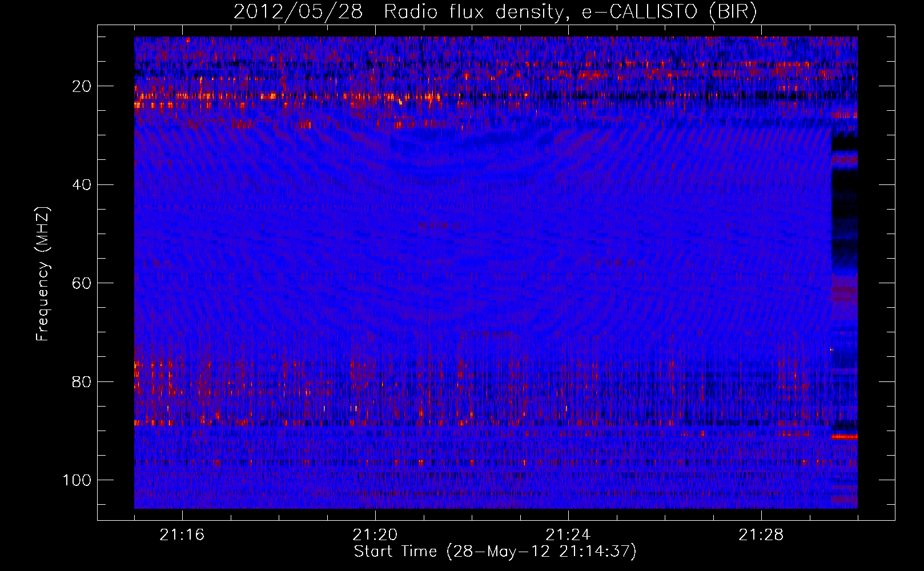The image size is (924, 571).
Task: Click the X-axis label "Start Time (28-May-12 21:14:37)"
Action: (x=495, y=552)
